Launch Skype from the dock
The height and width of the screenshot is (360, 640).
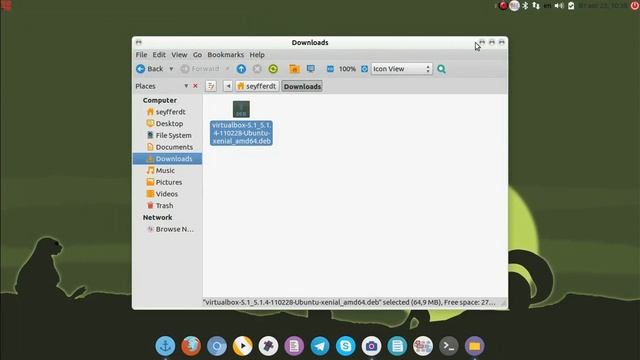(346, 346)
